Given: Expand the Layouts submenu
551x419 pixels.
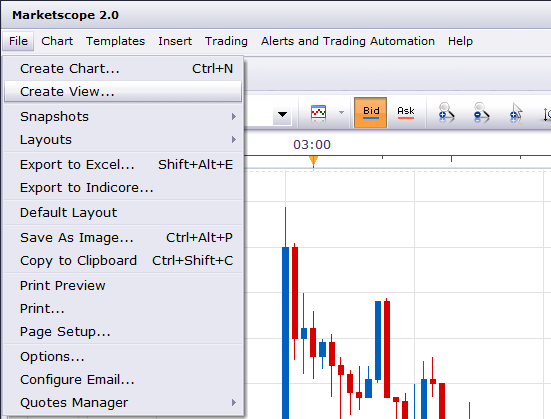Looking at the screenshot, I should [123, 140].
